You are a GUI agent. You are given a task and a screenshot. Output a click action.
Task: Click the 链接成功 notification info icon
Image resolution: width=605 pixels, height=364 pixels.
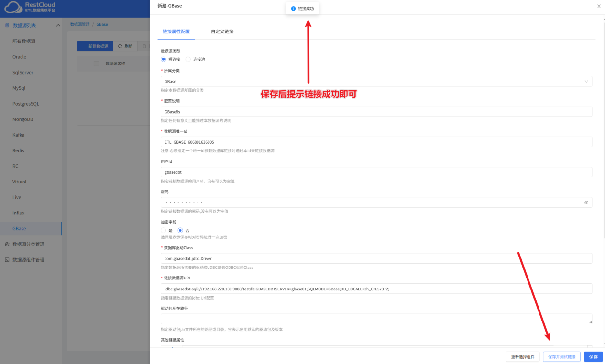point(293,9)
